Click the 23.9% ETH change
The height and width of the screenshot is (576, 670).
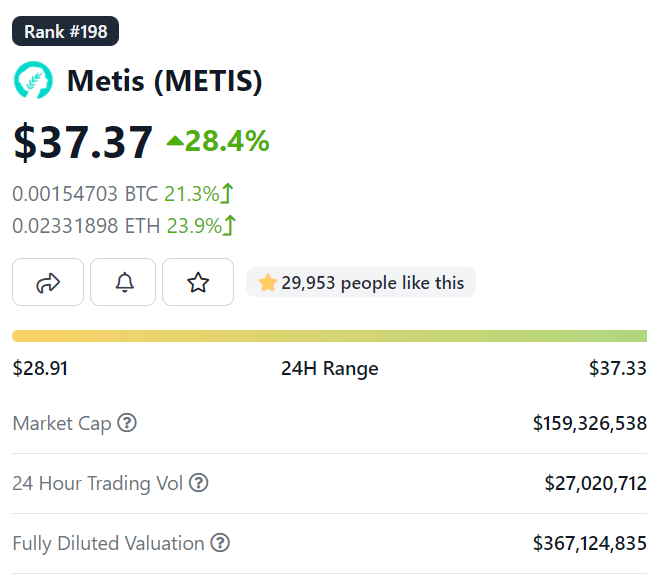tap(201, 226)
